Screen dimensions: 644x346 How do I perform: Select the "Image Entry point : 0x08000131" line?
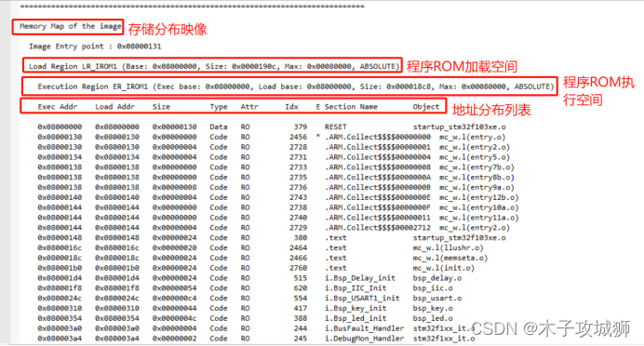coord(95,47)
